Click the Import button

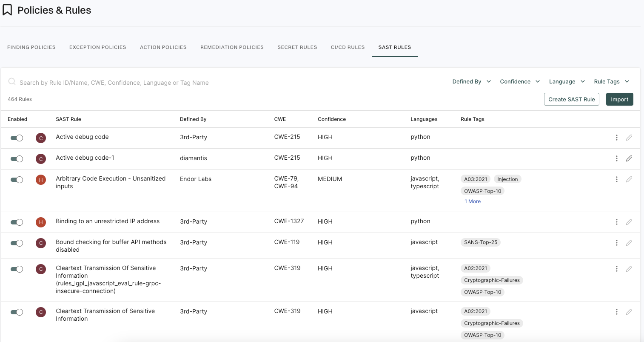point(619,99)
